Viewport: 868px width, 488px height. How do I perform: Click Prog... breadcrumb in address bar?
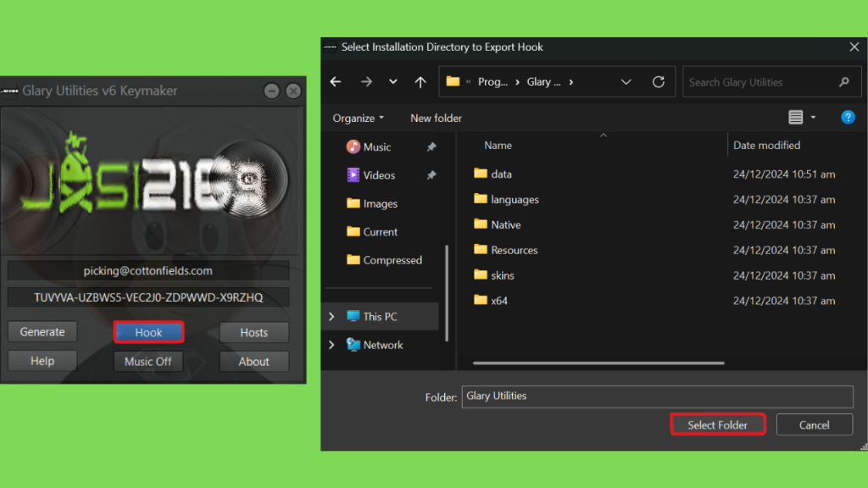tap(492, 82)
